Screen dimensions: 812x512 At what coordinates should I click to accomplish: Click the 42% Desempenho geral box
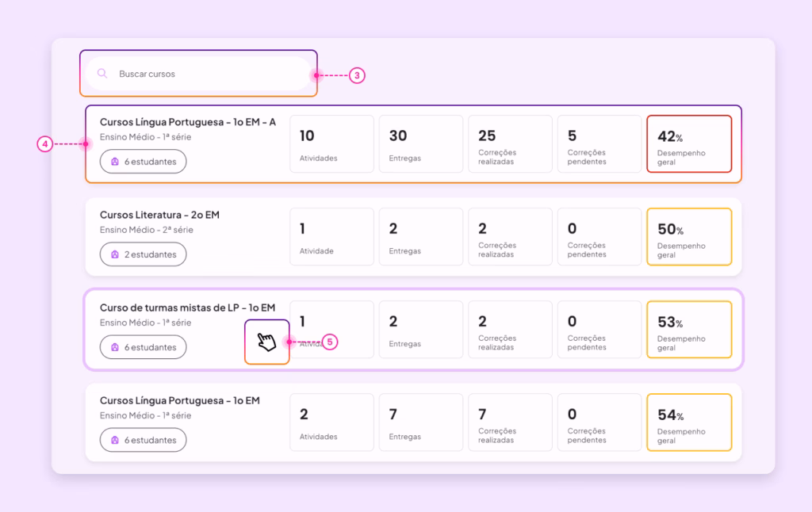(689, 144)
